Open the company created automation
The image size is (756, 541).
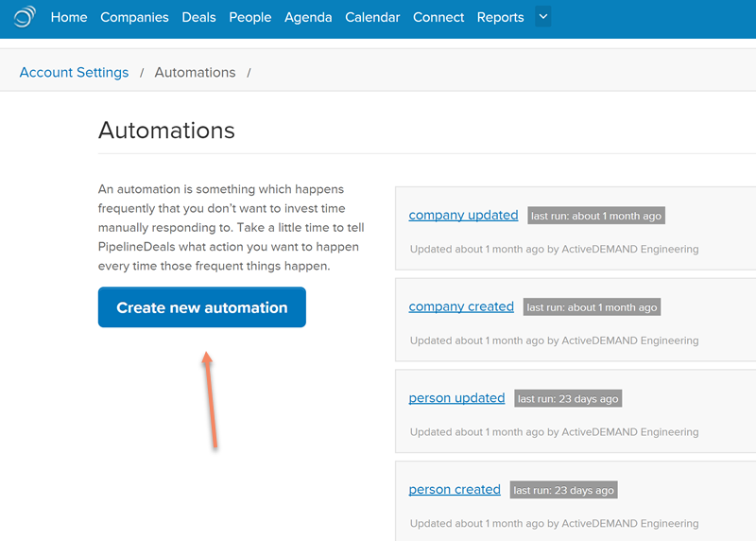point(461,306)
